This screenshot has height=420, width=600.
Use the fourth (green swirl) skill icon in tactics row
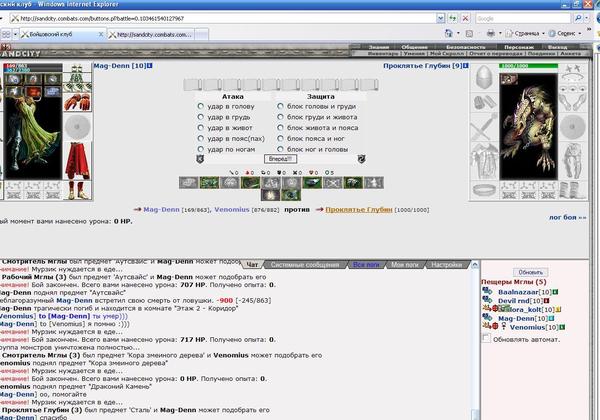[250, 182]
